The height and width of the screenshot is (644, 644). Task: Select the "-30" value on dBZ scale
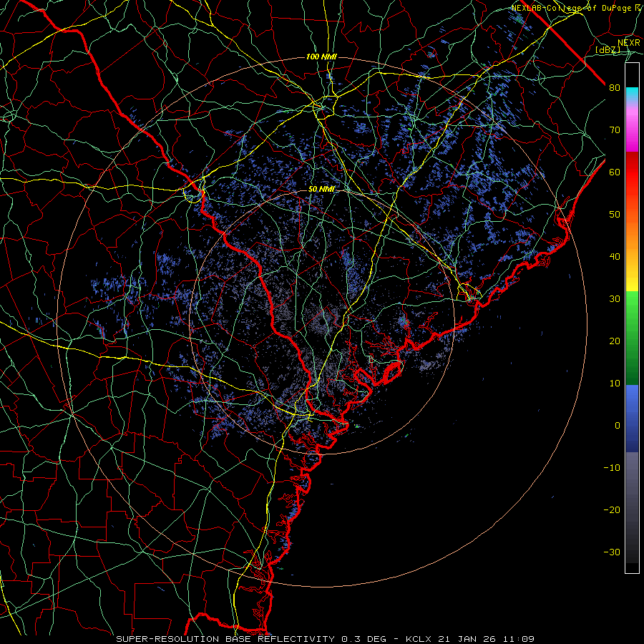coord(612,552)
